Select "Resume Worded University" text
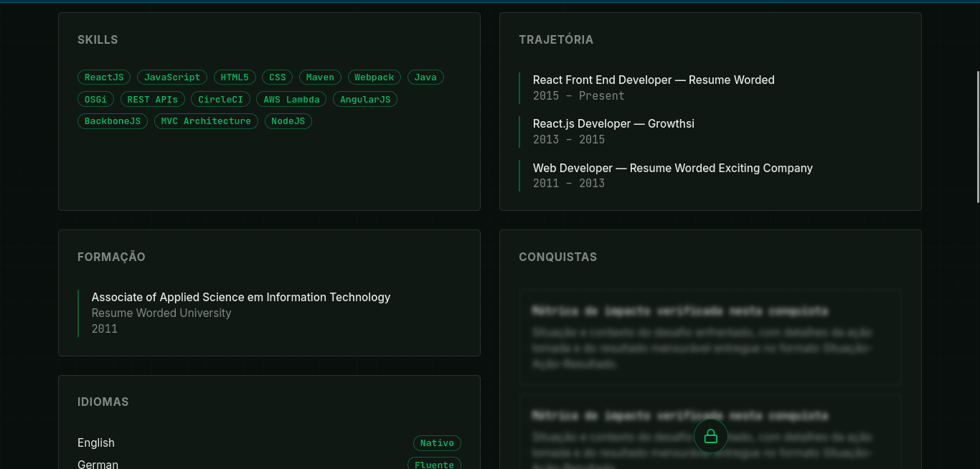980x469 pixels. [161, 313]
